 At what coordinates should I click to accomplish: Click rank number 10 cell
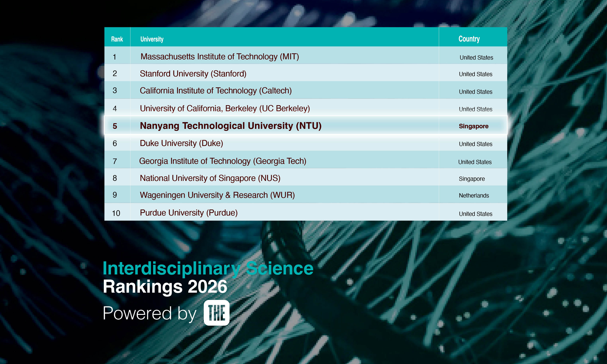click(x=116, y=213)
